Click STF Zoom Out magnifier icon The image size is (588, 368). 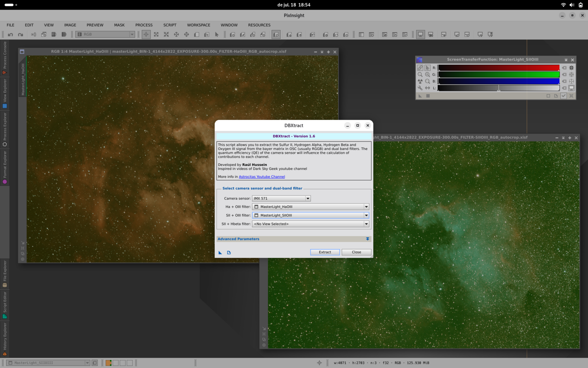[427, 81]
